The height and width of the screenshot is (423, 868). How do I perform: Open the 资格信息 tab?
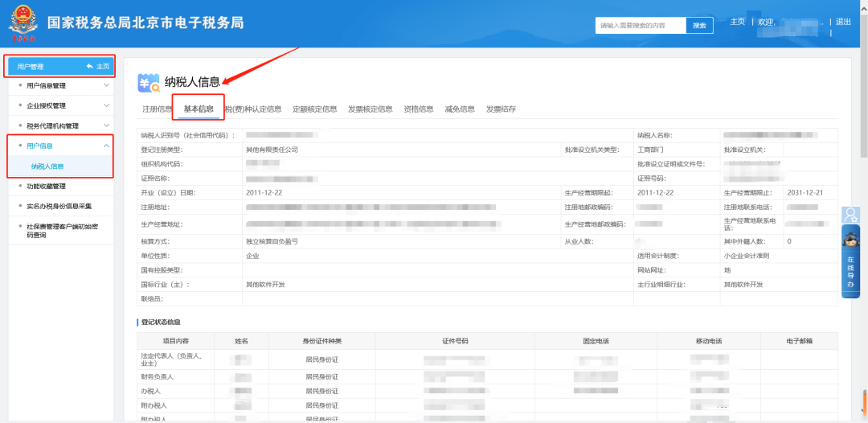[x=418, y=109]
